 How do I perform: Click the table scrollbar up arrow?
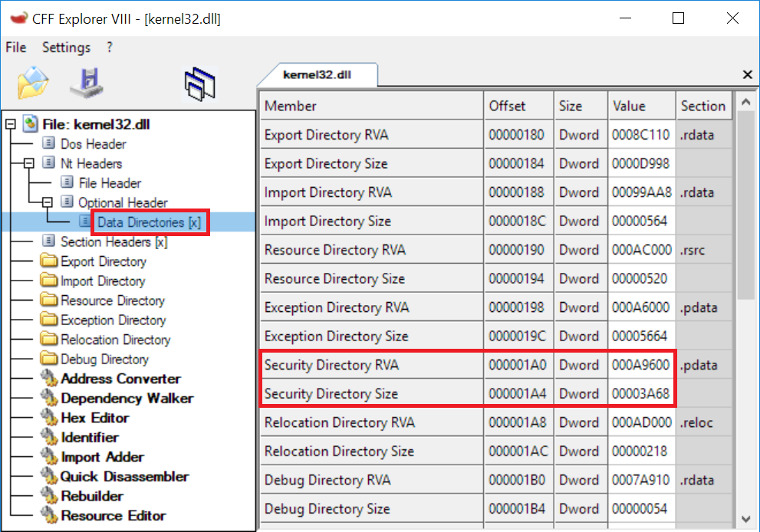tap(746, 102)
